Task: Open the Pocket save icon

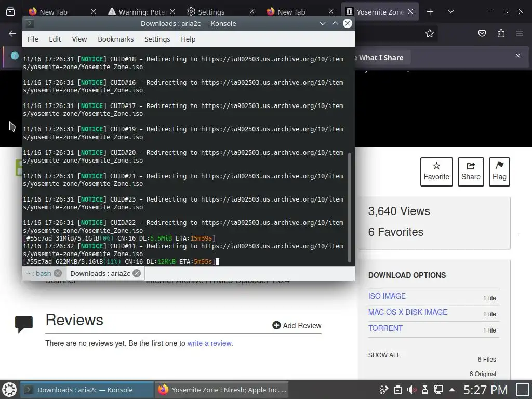Action: tap(482, 33)
